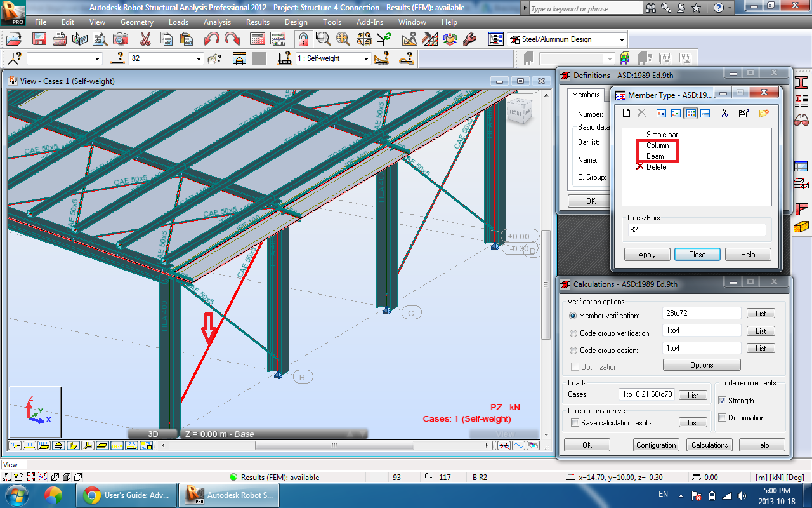Click Options button in Calculations dialog
The height and width of the screenshot is (508, 812).
point(702,365)
